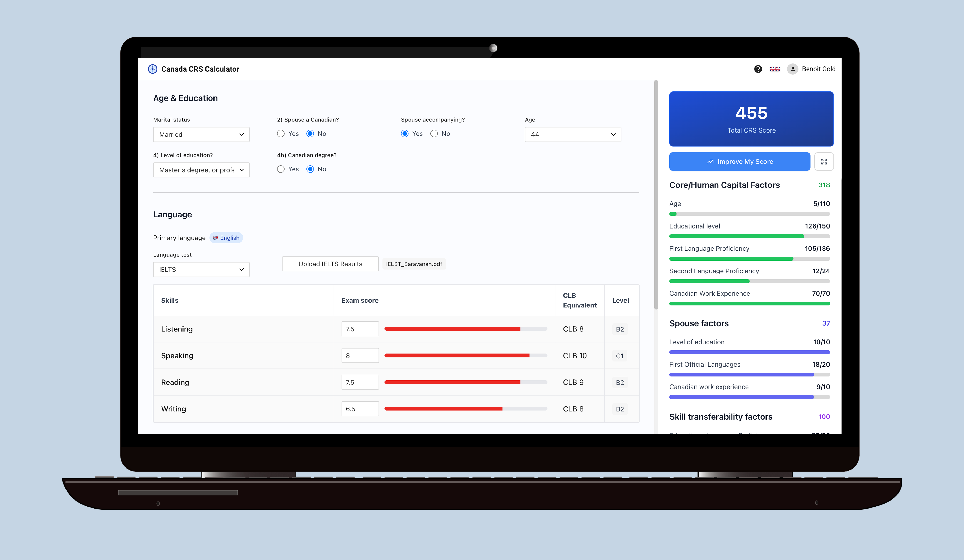This screenshot has height=560, width=964.
Task: Click the Canada CRS Calculator logo icon
Action: click(x=152, y=69)
